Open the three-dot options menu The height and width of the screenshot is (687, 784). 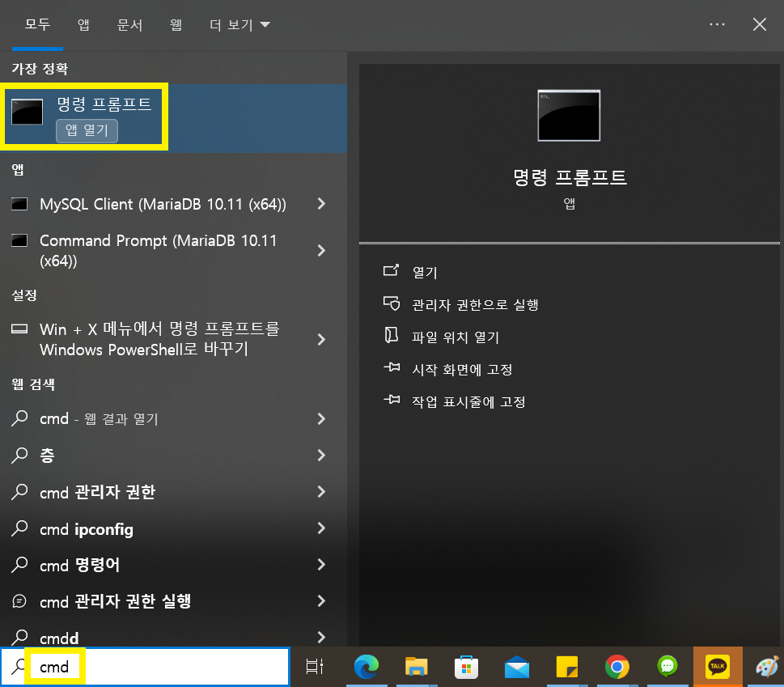[x=717, y=24]
